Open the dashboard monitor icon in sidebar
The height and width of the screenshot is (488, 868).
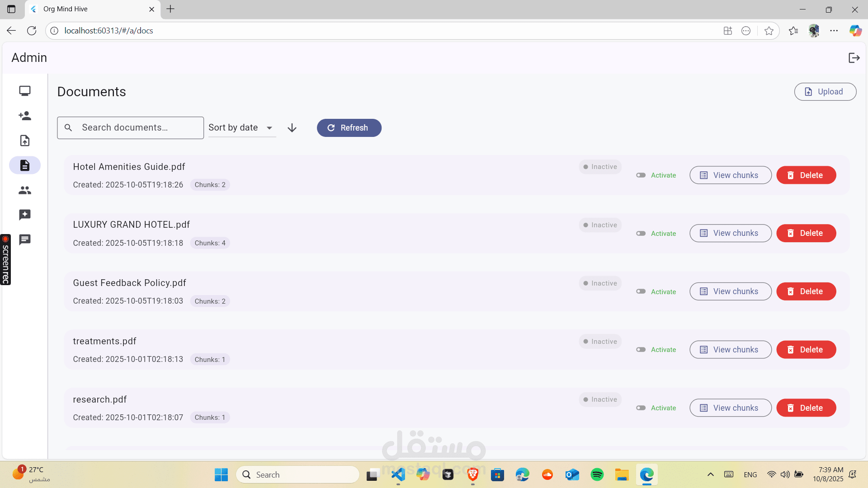[25, 91]
